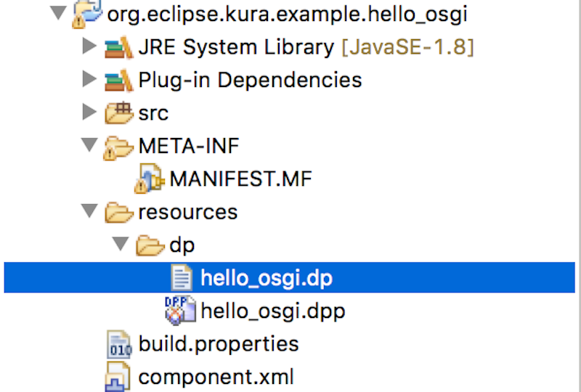Screen dimensions: 581x392
Task: Collapse the resources folder
Action: (89, 211)
